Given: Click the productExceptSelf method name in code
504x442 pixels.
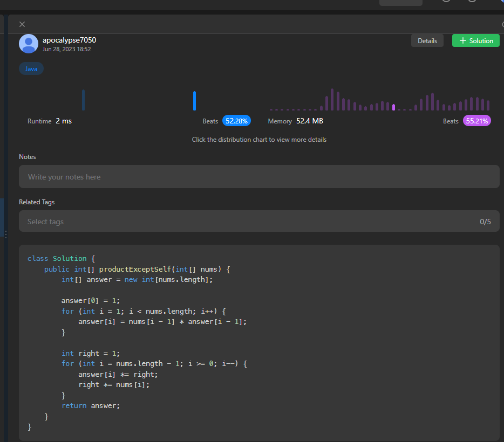Looking at the screenshot, I should coord(135,269).
